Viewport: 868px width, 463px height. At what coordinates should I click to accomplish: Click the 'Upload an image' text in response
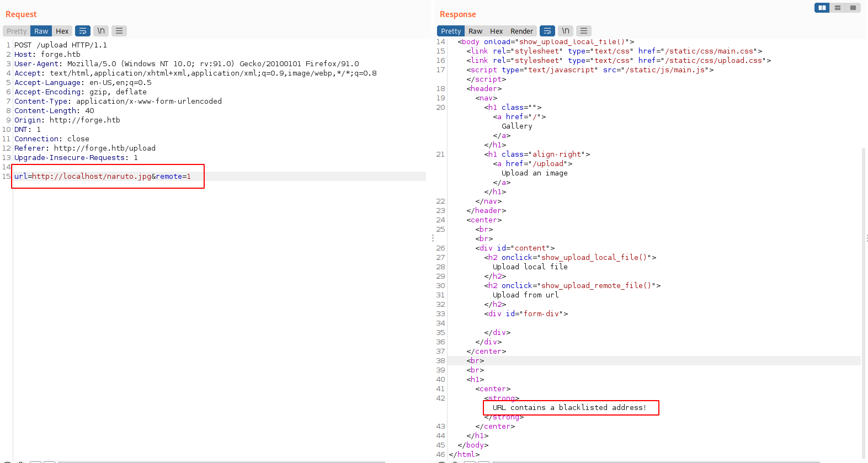coord(535,173)
